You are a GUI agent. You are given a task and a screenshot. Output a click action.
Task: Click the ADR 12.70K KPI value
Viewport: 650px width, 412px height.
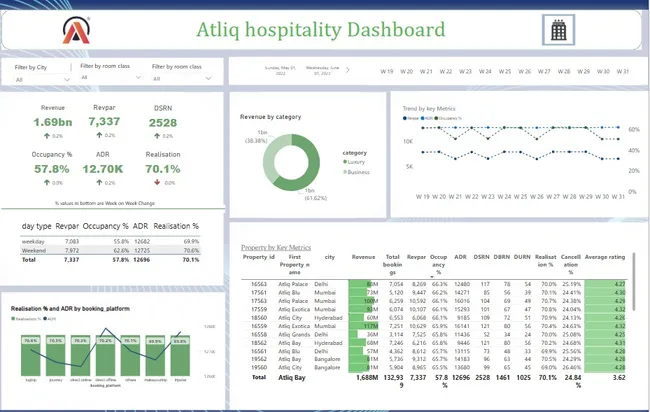point(103,169)
